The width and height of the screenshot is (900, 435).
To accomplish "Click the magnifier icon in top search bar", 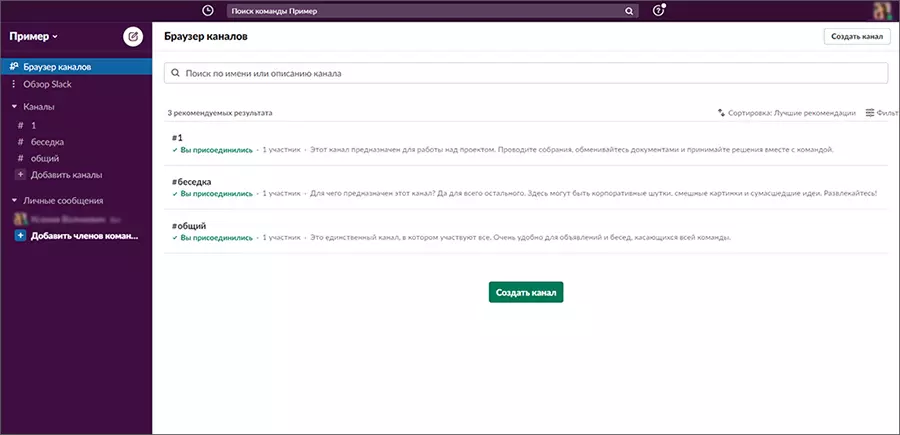I will pos(629,11).
